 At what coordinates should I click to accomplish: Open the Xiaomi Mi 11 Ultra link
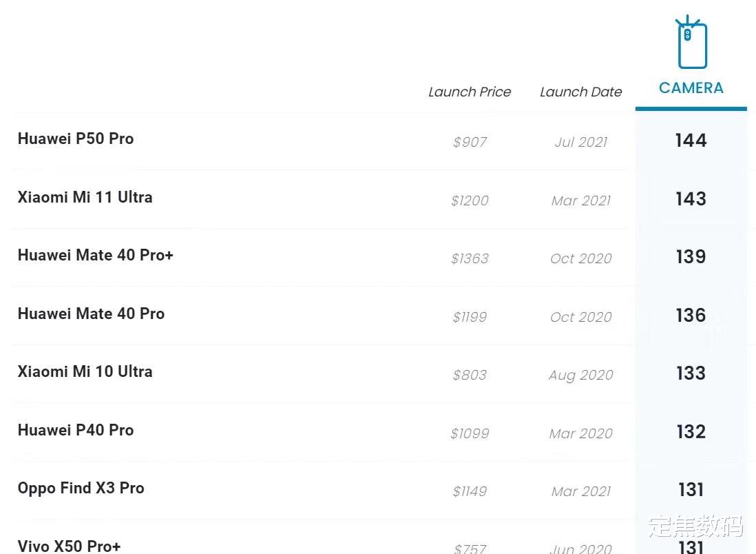tap(85, 197)
